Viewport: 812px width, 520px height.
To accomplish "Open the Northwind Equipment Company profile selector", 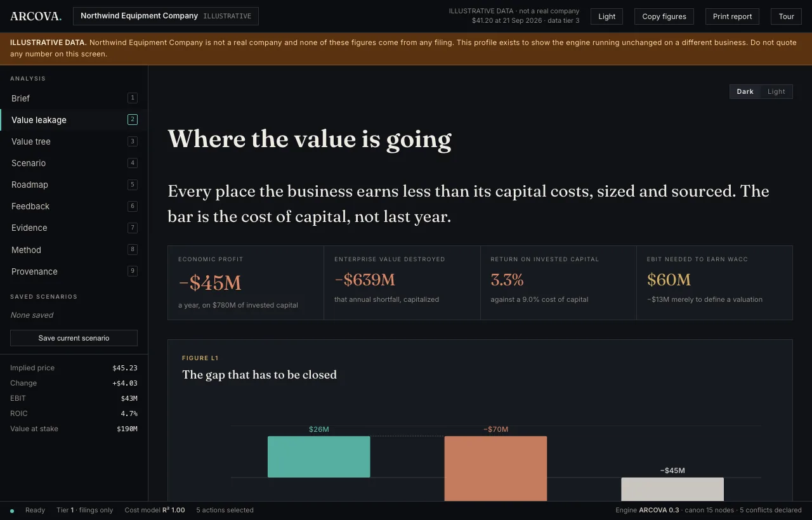I will point(166,16).
